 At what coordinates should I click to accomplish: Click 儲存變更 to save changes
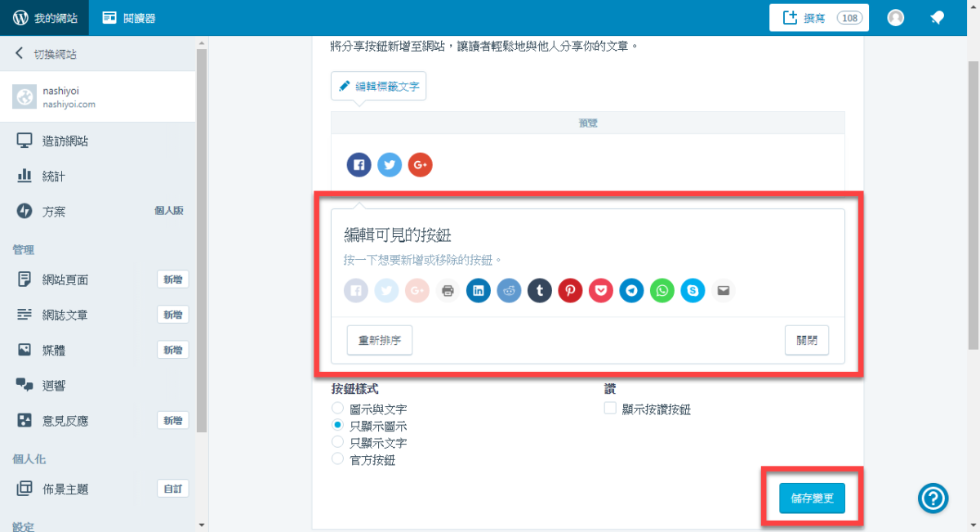[x=813, y=498]
